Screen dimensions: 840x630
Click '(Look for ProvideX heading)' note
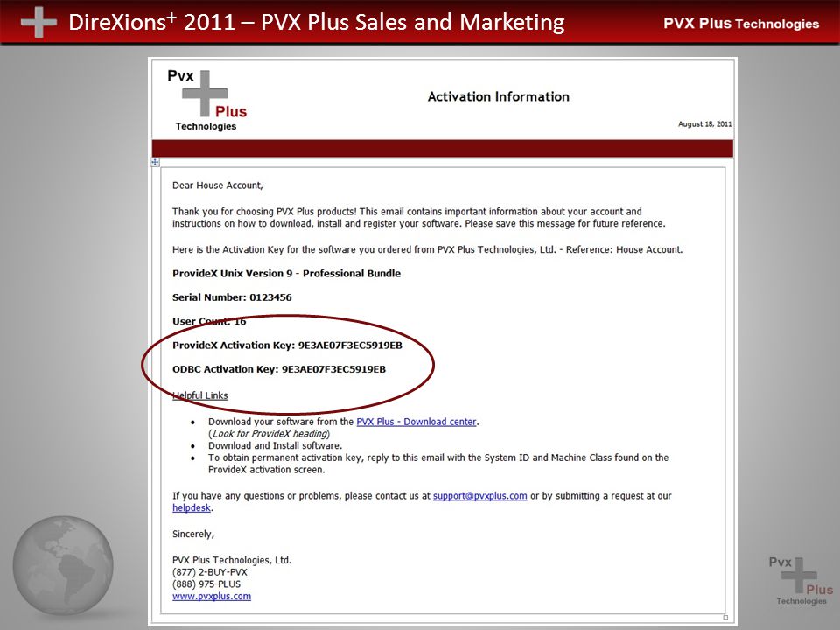pyautogui.click(x=269, y=434)
